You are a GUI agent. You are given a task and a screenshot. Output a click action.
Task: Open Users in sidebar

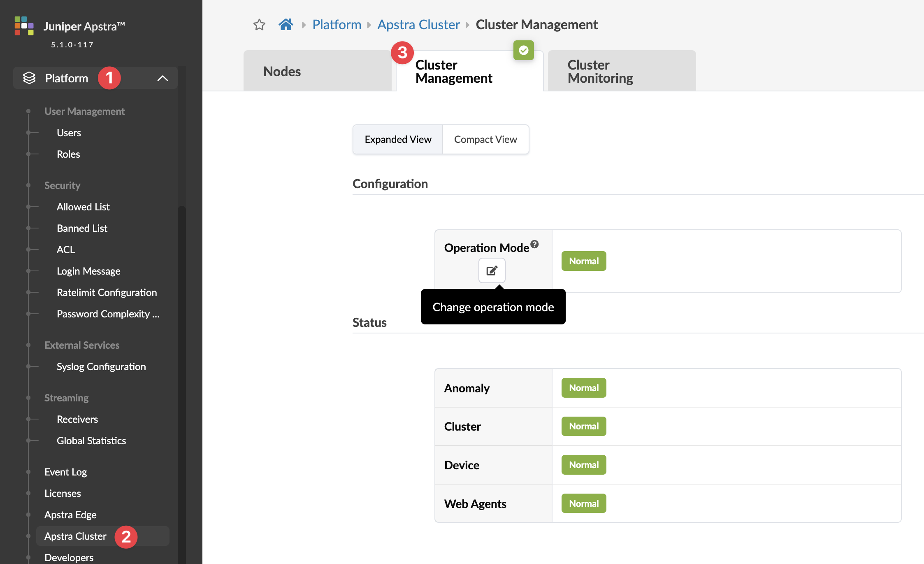pyautogui.click(x=69, y=133)
